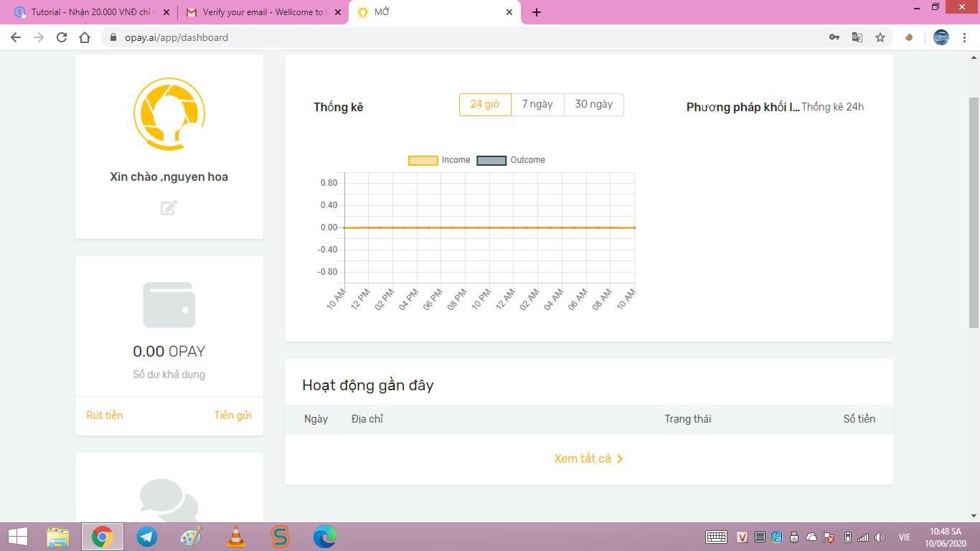Open the Chrome three-dot menu
Viewport: 980px width, 551px height.
point(963,37)
